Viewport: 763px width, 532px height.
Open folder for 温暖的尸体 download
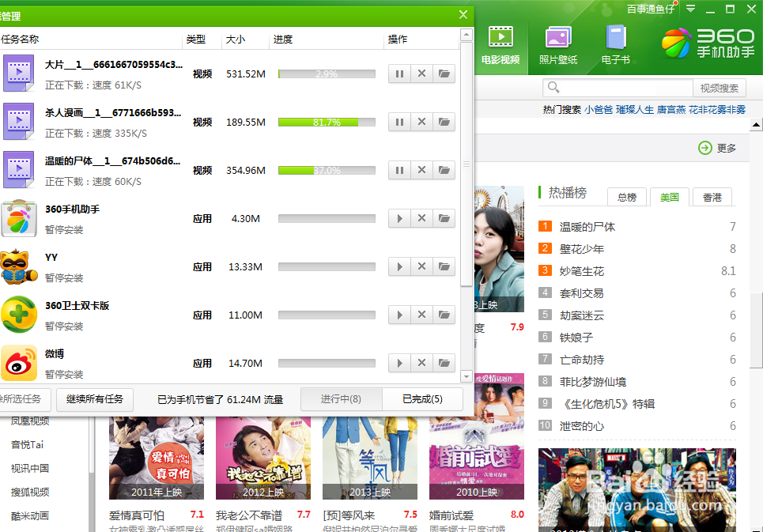tap(444, 170)
